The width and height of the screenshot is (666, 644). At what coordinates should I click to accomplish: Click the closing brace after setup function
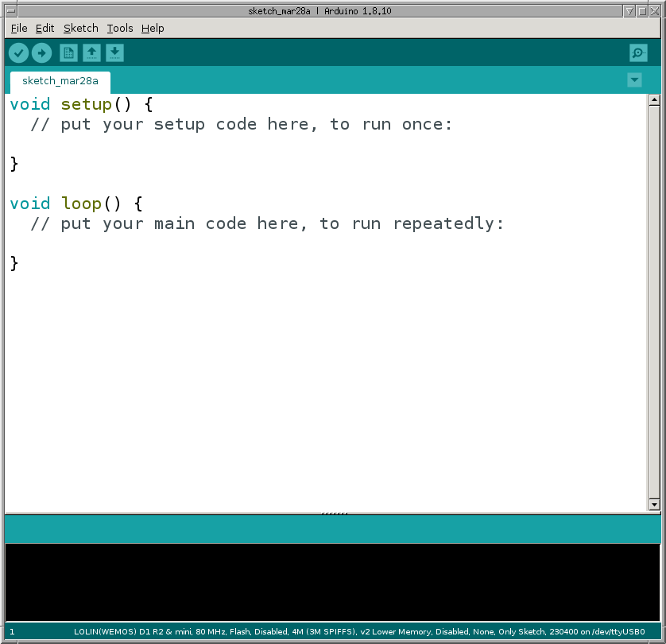pos(14,164)
